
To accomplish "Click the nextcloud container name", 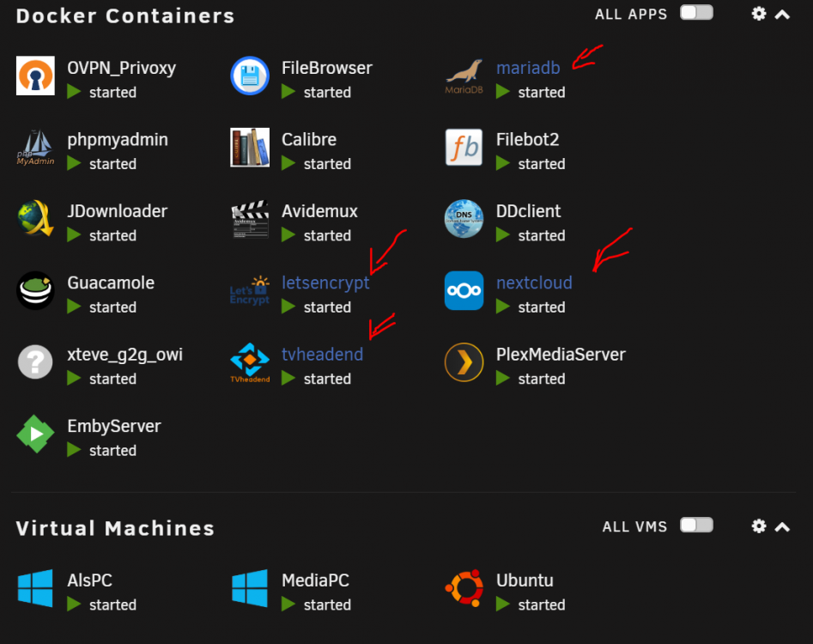I will tap(534, 283).
